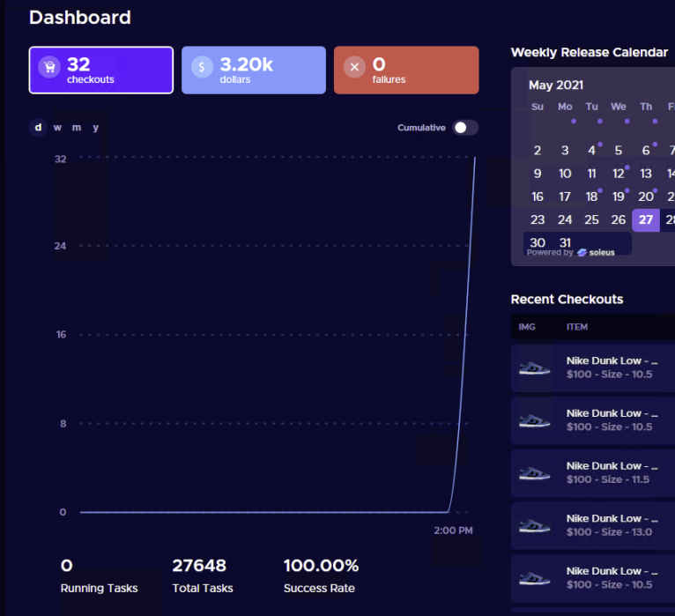The height and width of the screenshot is (616, 675).
Task: Click the IMG column header
Action: coord(527,327)
